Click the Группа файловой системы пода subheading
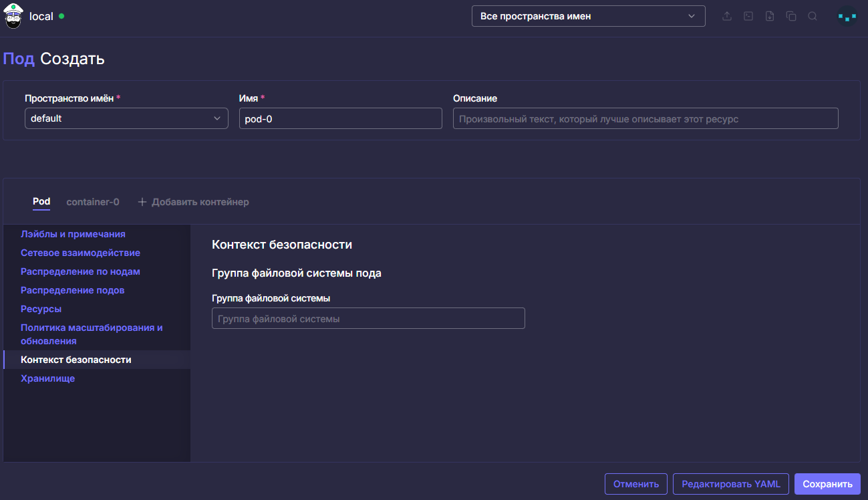 297,273
